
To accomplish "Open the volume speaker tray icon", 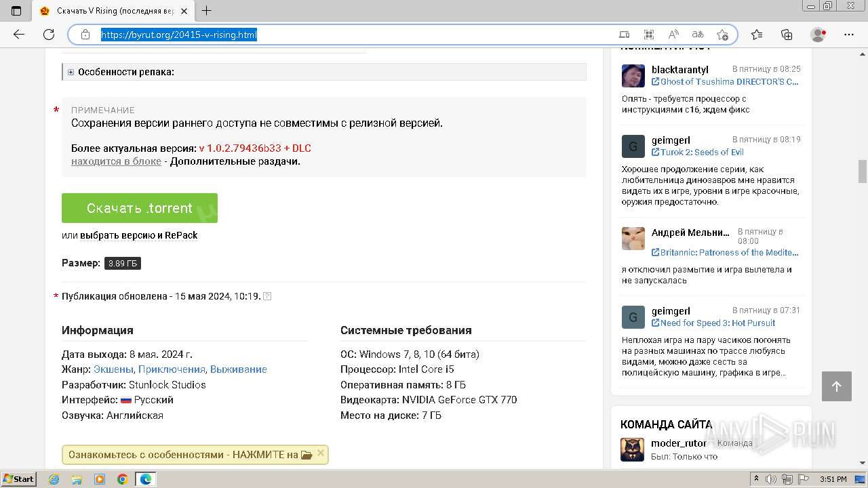I will click(771, 479).
